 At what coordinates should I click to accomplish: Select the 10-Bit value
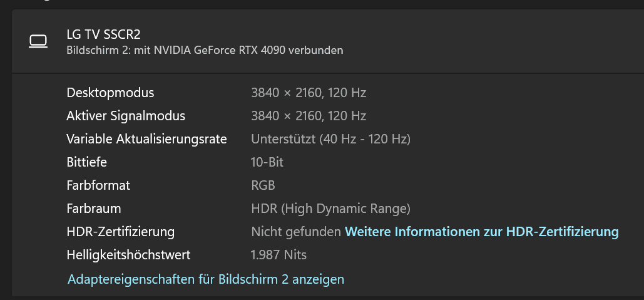[x=267, y=162]
